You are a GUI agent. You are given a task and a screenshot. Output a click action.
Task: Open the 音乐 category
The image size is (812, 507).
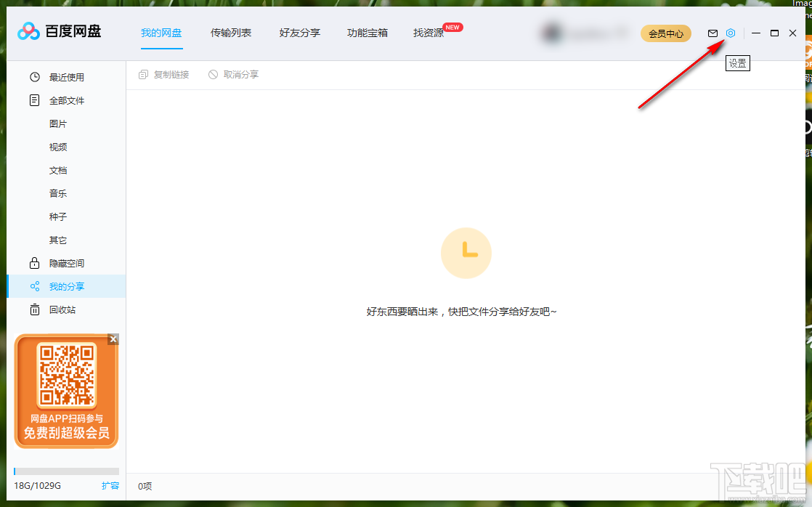[58, 194]
